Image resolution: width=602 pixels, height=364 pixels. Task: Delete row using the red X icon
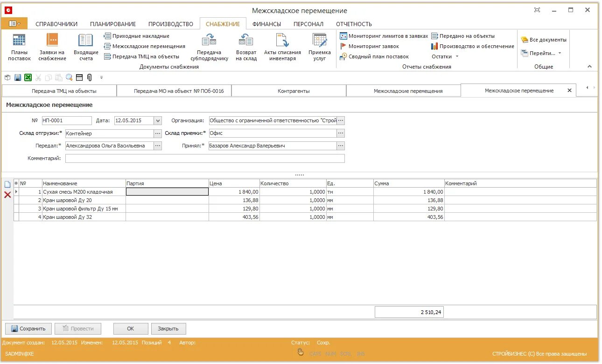click(7, 195)
